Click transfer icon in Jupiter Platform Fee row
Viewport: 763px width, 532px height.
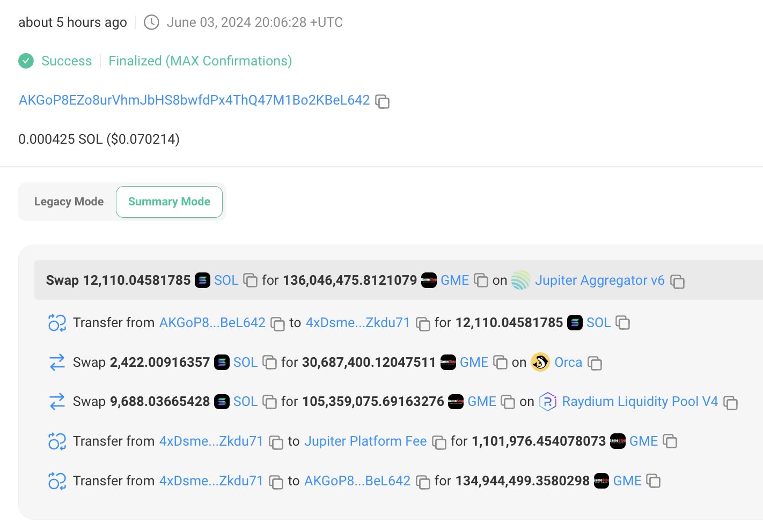pyautogui.click(x=57, y=441)
